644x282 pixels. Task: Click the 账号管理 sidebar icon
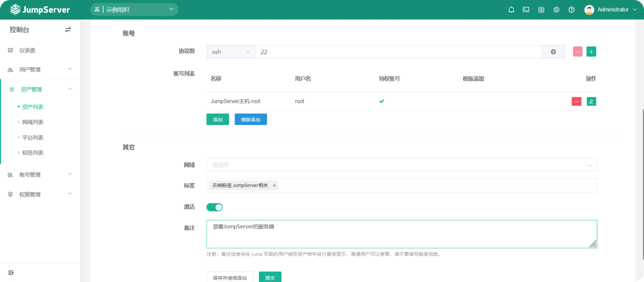(11, 175)
